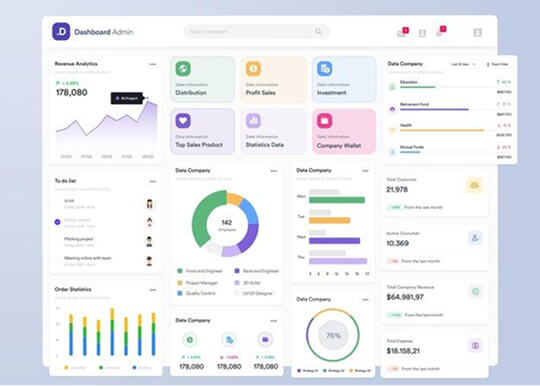The height and width of the screenshot is (386, 540).
Task: Open the messages icon with red badge
Action: pos(402,32)
